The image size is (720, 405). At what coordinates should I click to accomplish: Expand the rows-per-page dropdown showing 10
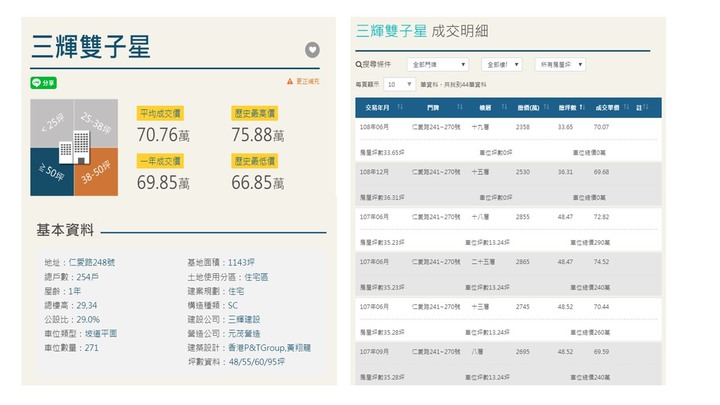[400, 85]
